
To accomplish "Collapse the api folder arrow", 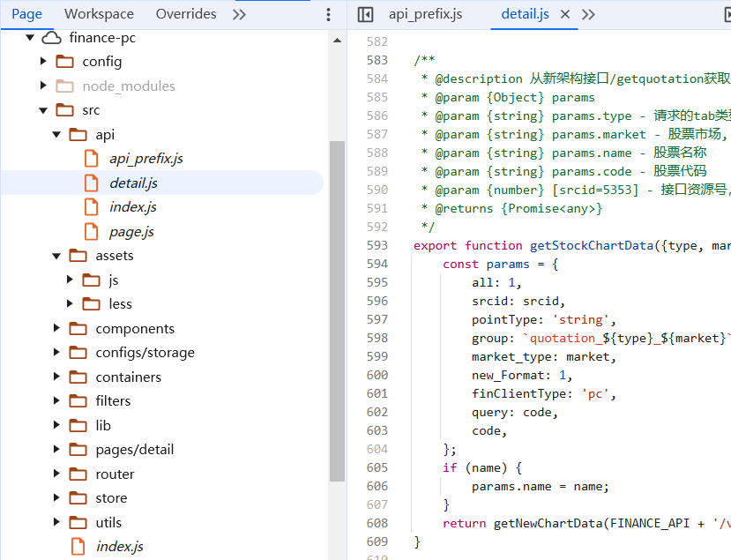I will 56,134.
